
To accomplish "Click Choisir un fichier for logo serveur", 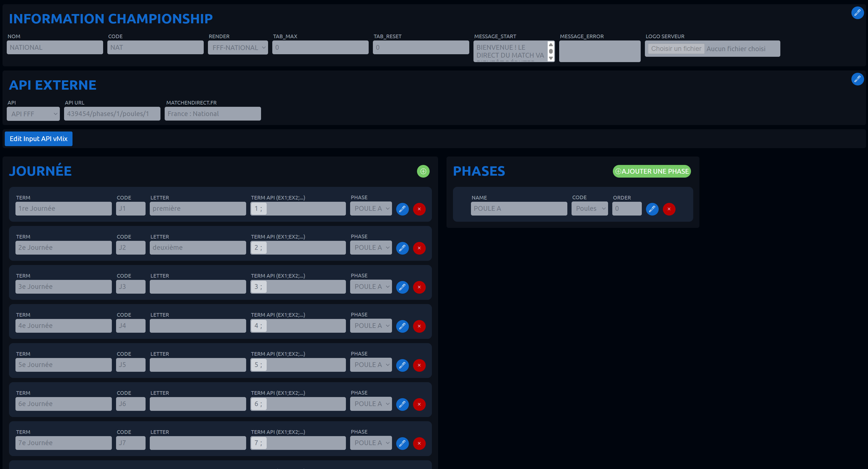I will tap(676, 49).
